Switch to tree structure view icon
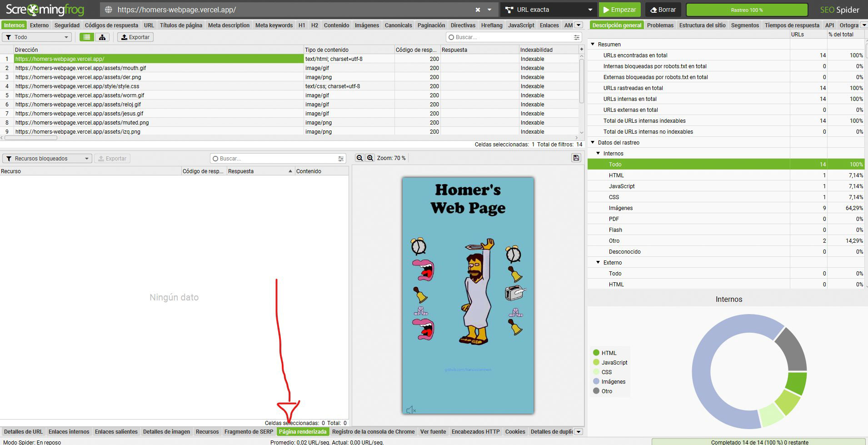Image resolution: width=868 pixels, height=445 pixels. (x=102, y=37)
